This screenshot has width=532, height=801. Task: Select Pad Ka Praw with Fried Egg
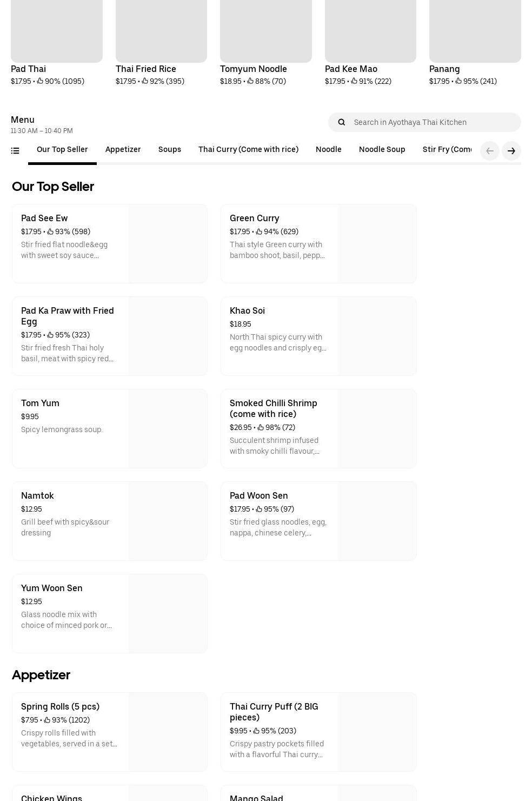point(68,316)
